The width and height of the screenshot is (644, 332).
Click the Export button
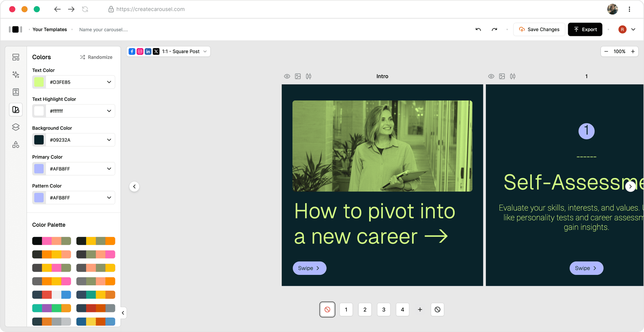585,29
